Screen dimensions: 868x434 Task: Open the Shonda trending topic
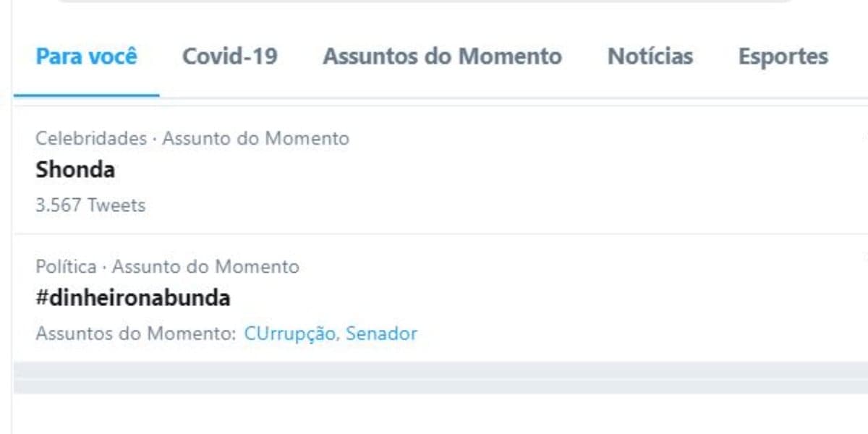(75, 170)
